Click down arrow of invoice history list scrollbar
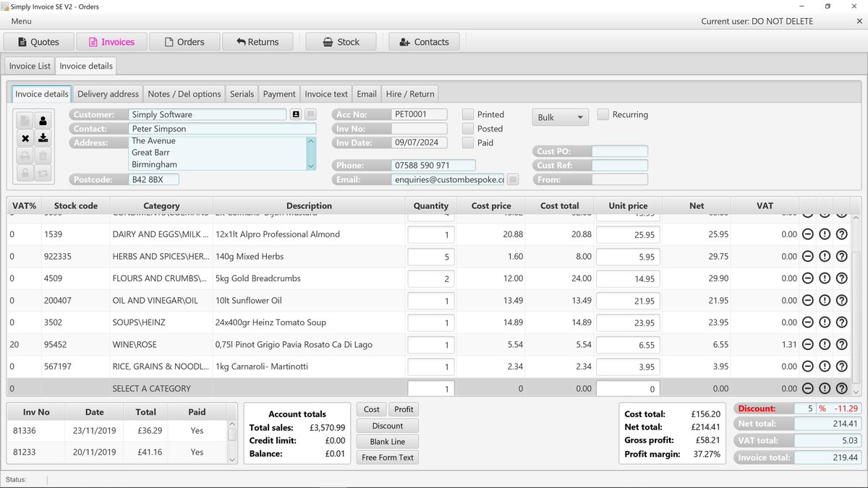The image size is (868, 488). (232, 459)
